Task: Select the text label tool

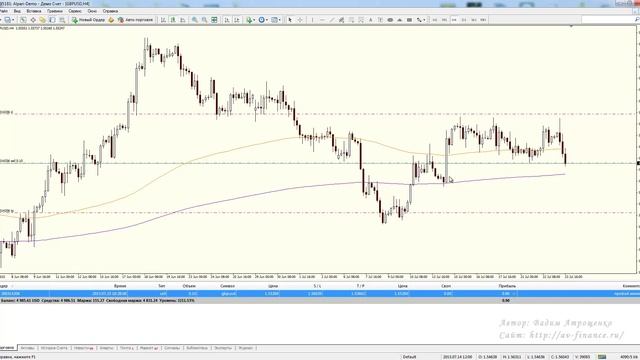Action: [380, 20]
